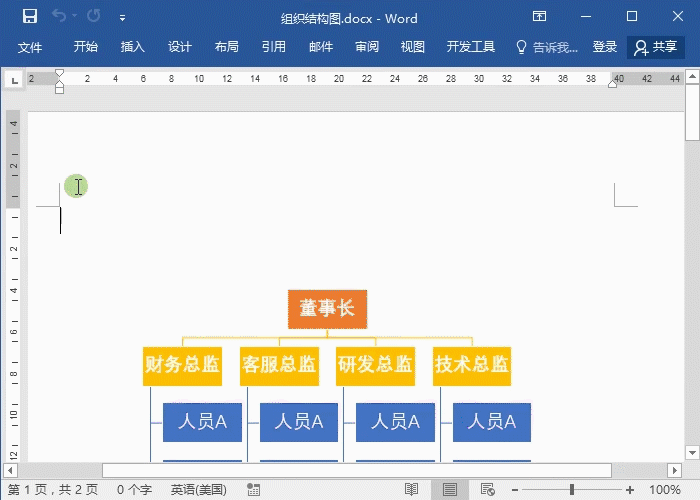This screenshot has width=700, height=500.
Task: Click the first line indent marker
Action: 59,73
